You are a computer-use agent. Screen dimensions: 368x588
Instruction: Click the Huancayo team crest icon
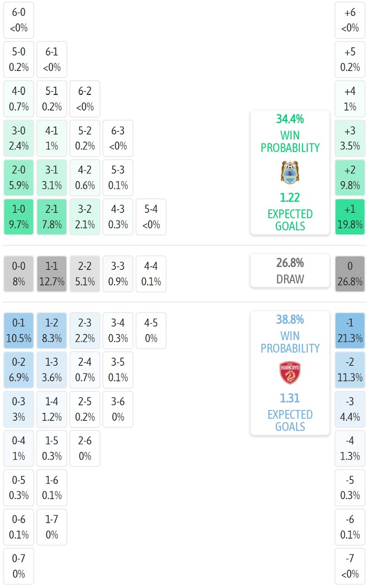[290, 373]
